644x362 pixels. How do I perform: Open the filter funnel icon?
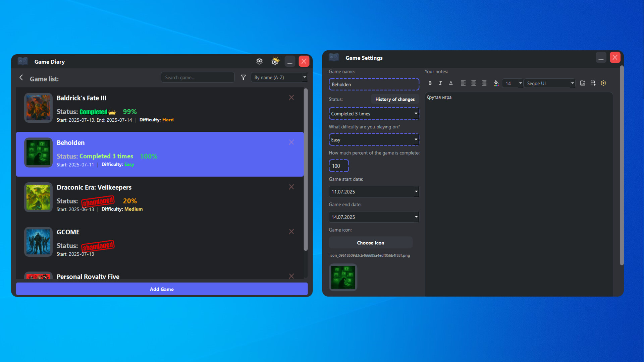[x=243, y=77]
